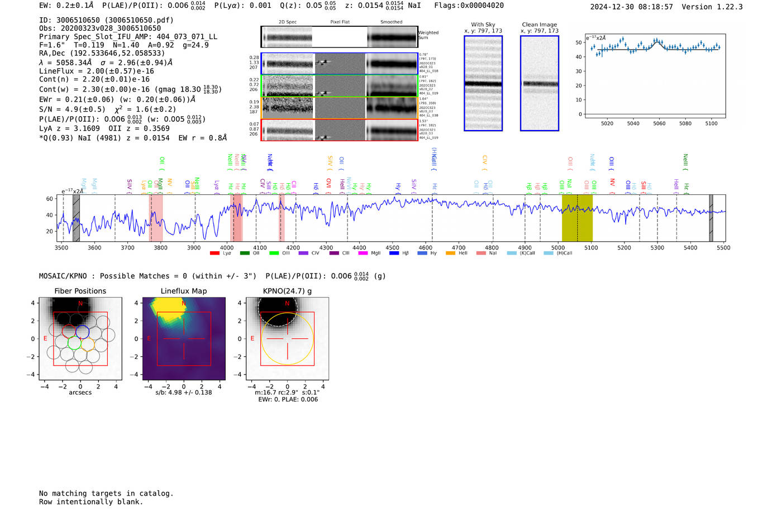Click the Hβ blue legend swatch
Screen dimensions: 782x532
[x=394, y=253]
